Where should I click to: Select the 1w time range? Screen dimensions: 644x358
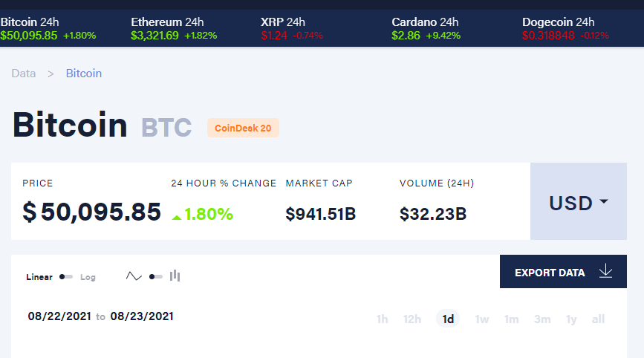pos(482,319)
